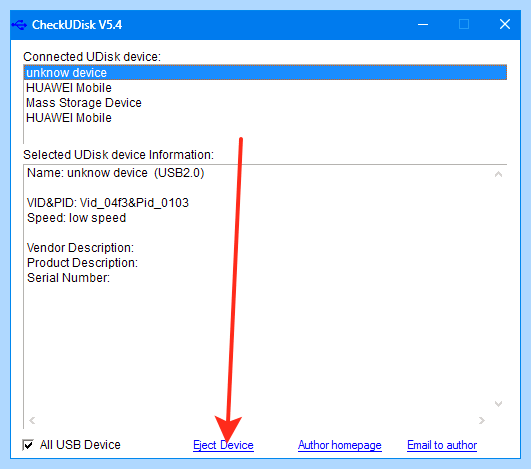Click the CheckUDisk USB title bar icon

[19, 25]
